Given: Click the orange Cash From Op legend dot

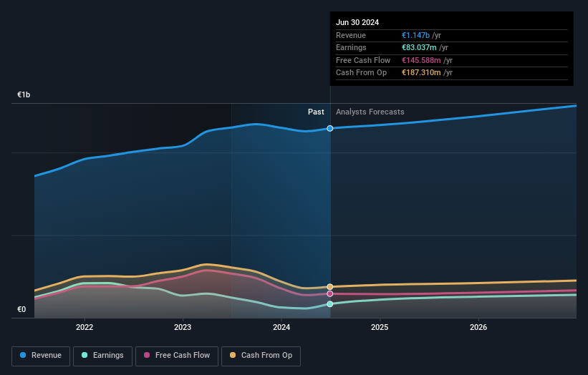Looking at the screenshot, I should (233, 355).
